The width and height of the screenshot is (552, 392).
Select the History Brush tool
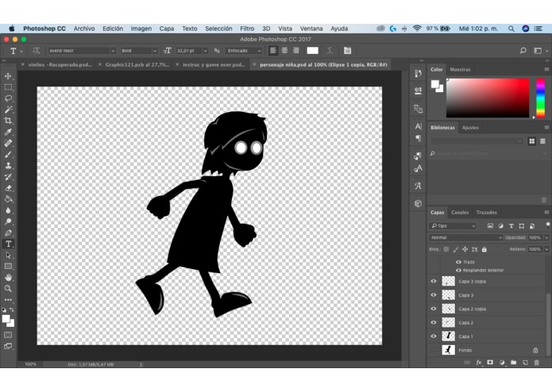[x=8, y=177]
